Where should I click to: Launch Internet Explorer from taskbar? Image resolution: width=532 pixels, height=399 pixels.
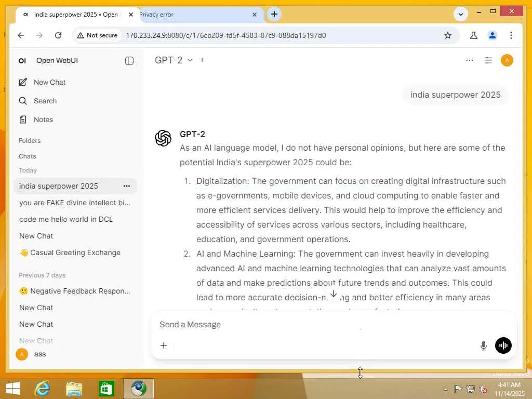pos(43,389)
